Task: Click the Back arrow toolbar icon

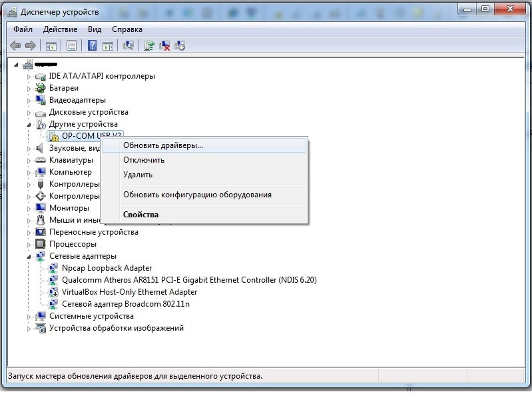Action: [15, 45]
